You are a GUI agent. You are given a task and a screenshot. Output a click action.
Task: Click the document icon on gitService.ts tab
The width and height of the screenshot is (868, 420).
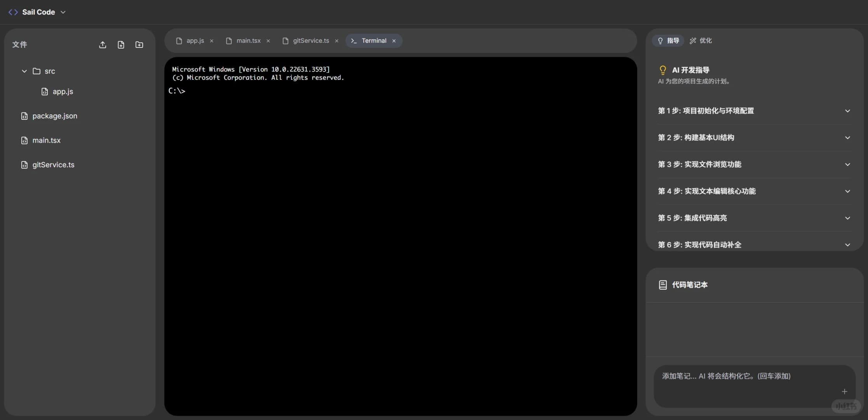[x=286, y=41]
